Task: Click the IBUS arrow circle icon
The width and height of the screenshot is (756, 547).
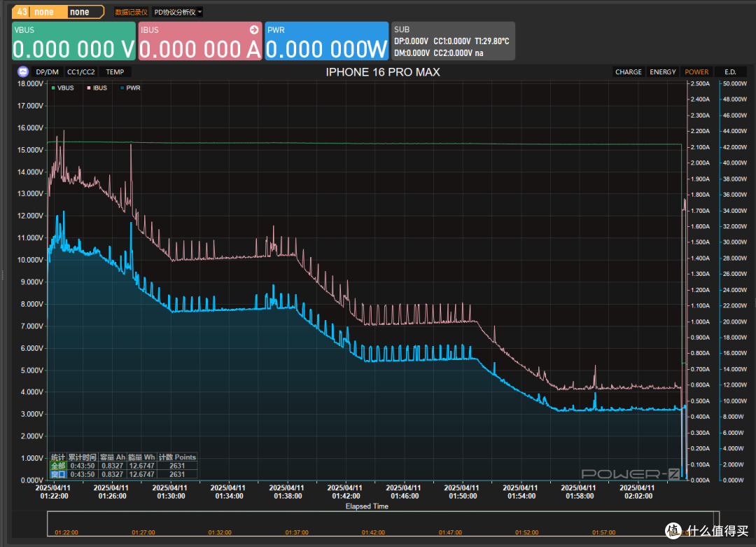Action: pyautogui.click(x=254, y=30)
